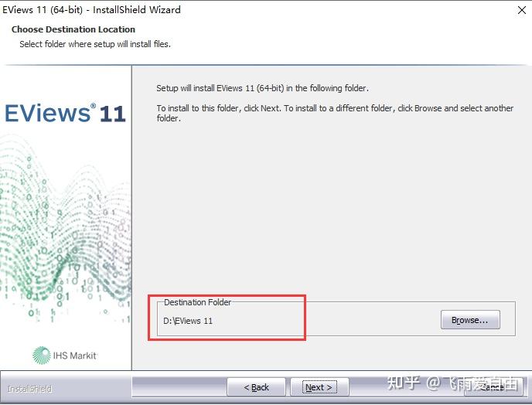
Task: Cancel the EViews installation
Action: [492, 387]
